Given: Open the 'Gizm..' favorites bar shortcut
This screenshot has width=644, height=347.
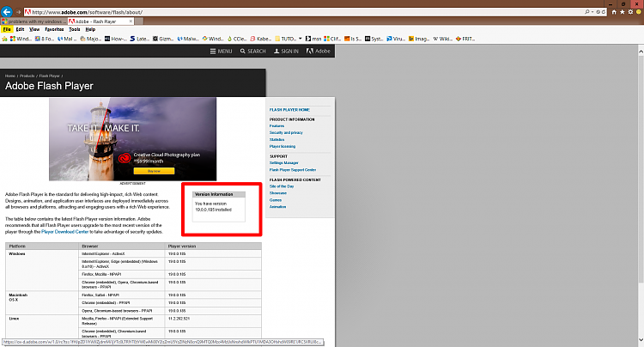Looking at the screenshot, I should (163, 39).
